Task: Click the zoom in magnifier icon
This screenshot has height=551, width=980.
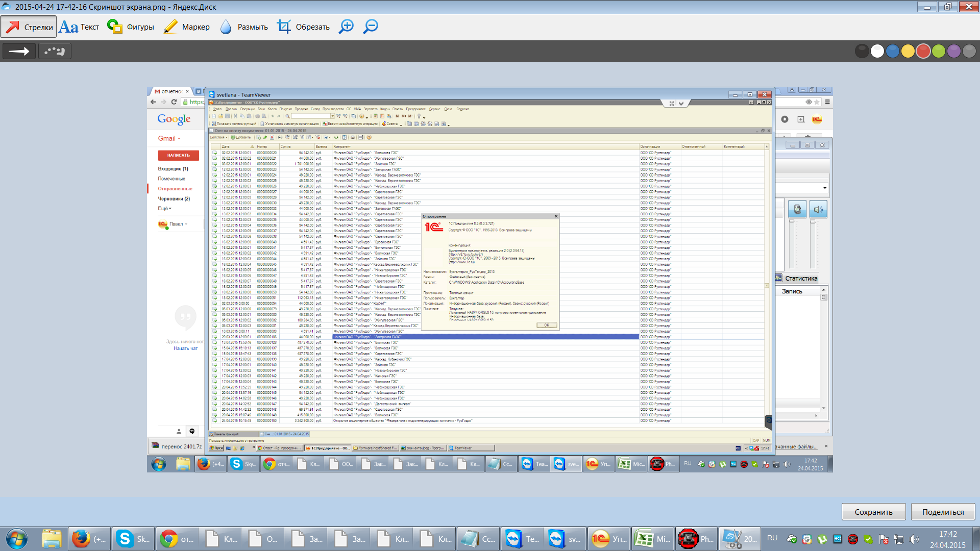Action: (346, 27)
